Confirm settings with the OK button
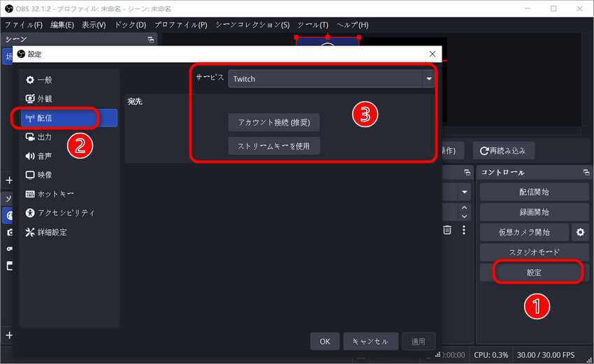 coord(325,341)
